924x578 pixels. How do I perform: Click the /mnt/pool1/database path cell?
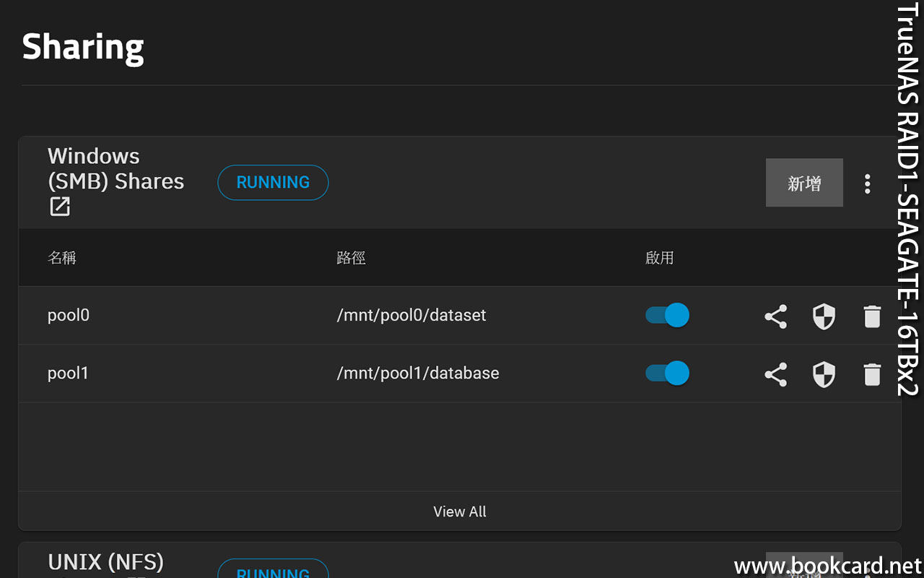tap(418, 374)
